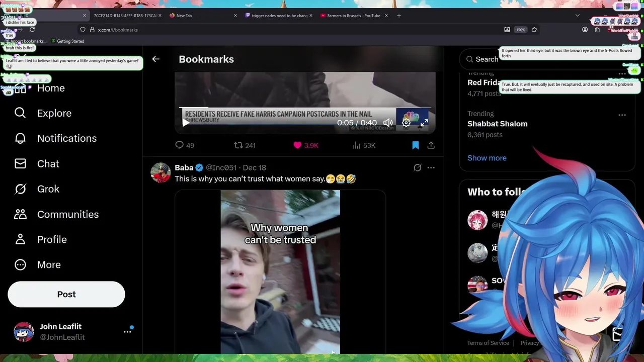Open tracking protection shield icon
Image resolution: width=644 pixels, height=362 pixels.
point(83,30)
